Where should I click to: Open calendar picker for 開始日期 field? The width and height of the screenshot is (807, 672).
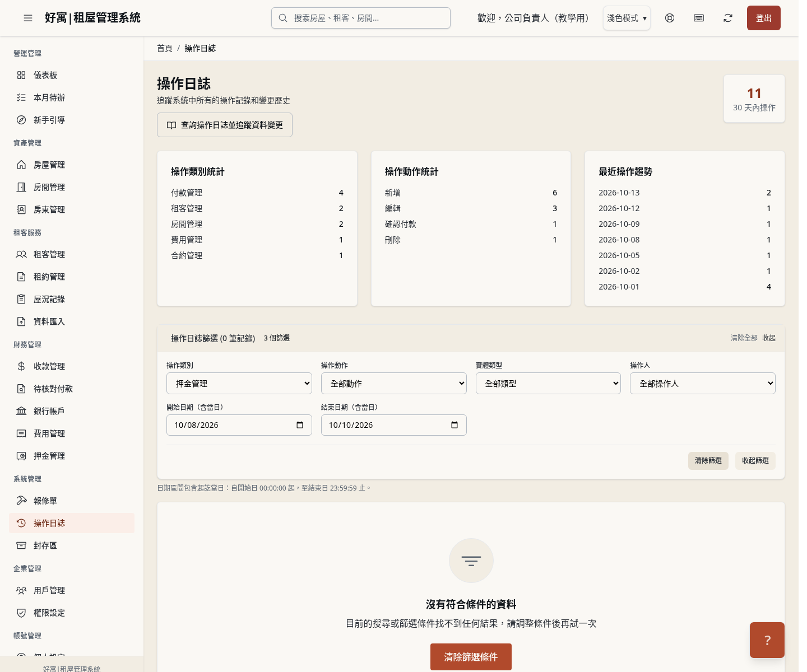[x=300, y=425]
